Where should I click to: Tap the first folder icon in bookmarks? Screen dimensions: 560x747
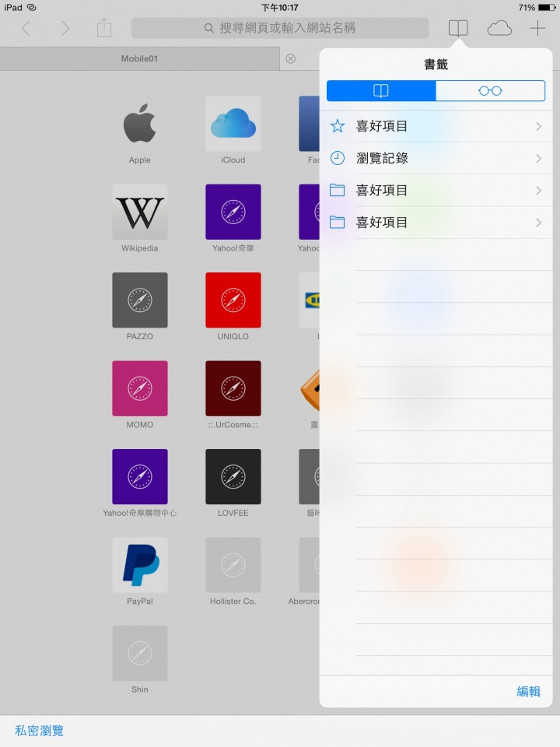tap(337, 191)
